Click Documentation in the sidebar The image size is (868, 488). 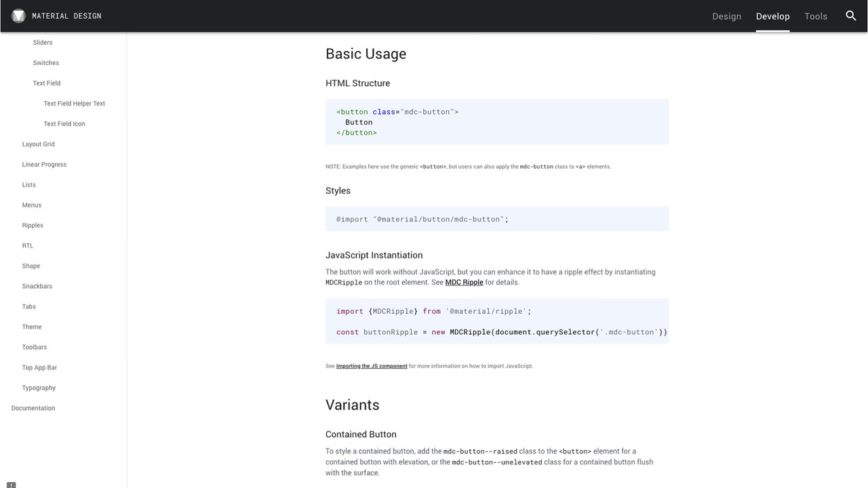pyautogui.click(x=33, y=409)
